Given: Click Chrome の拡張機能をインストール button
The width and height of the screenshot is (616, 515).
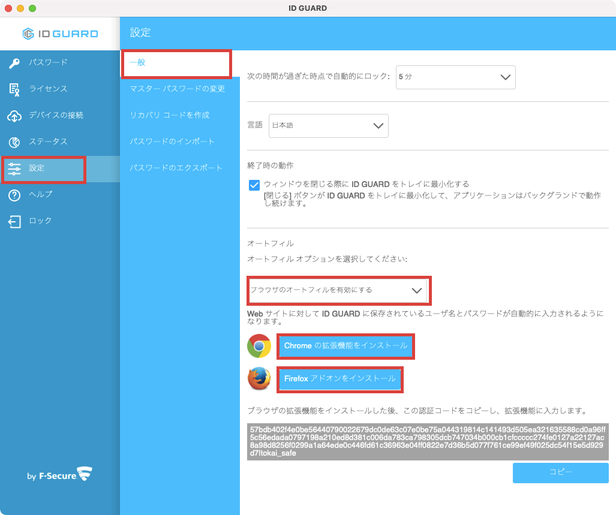Looking at the screenshot, I should [x=346, y=346].
